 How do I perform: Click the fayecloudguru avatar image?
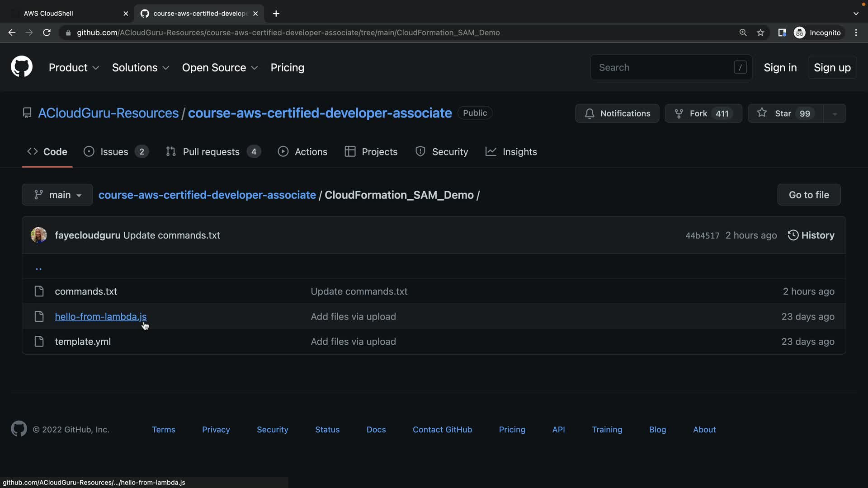[39, 235]
